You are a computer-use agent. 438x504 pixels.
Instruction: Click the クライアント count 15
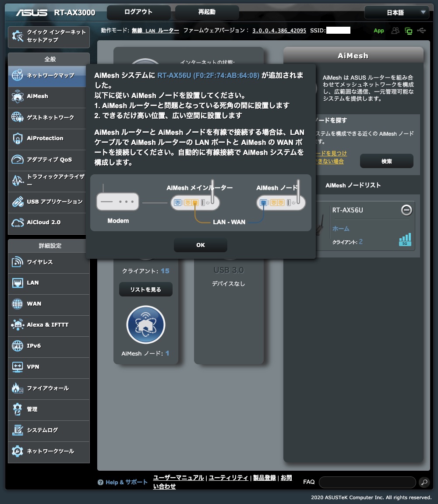165,271
